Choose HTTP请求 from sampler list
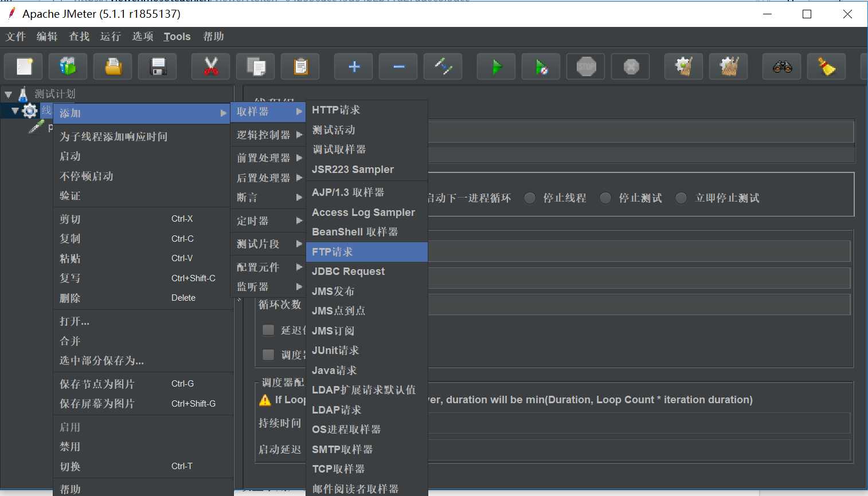The height and width of the screenshot is (496, 868). [x=367, y=110]
